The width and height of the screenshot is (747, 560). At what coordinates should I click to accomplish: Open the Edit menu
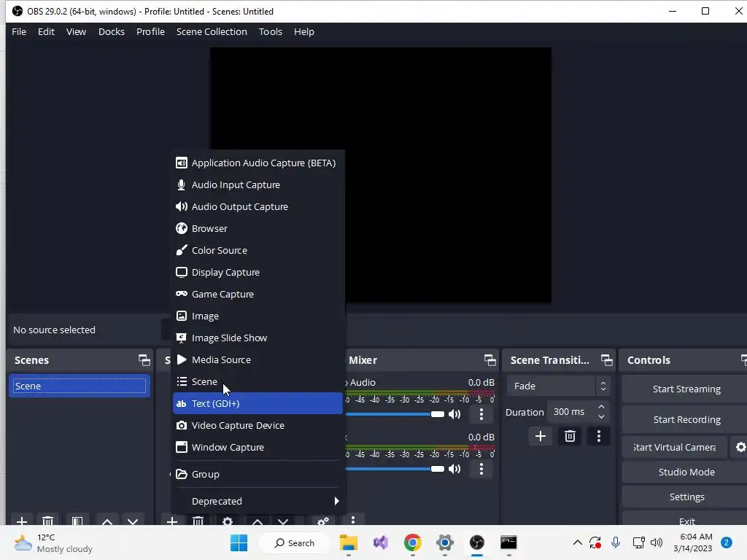click(46, 32)
